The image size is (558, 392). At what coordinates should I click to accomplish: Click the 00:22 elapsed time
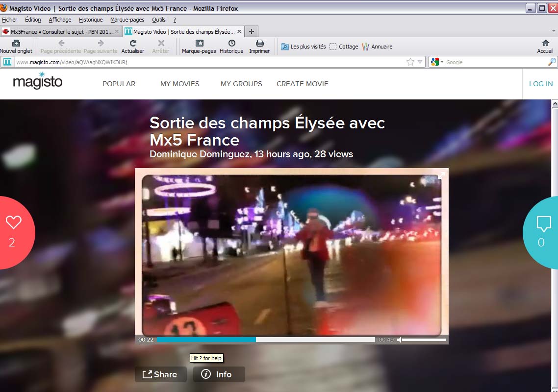pos(146,340)
